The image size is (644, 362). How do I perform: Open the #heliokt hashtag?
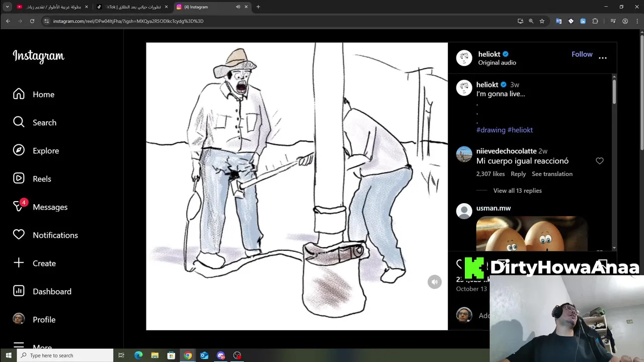click(520, 130)
